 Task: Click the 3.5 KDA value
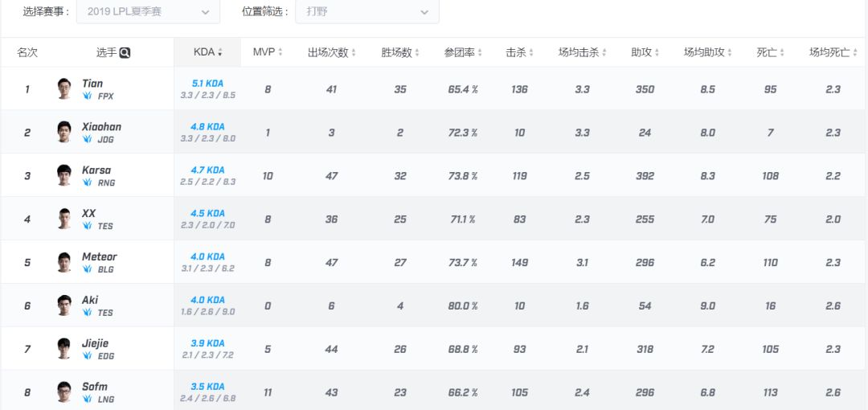[207, 387]
